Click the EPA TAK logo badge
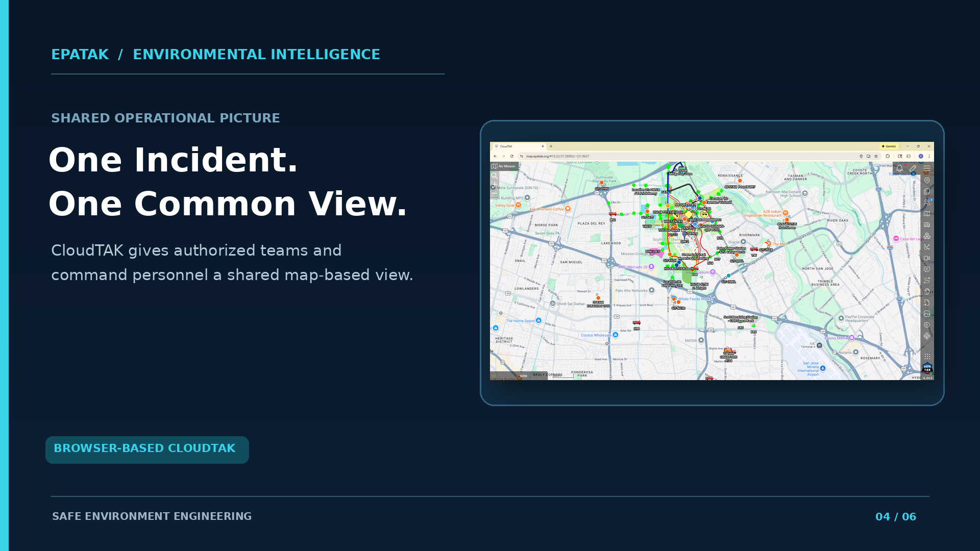 (x=927, y=368)
